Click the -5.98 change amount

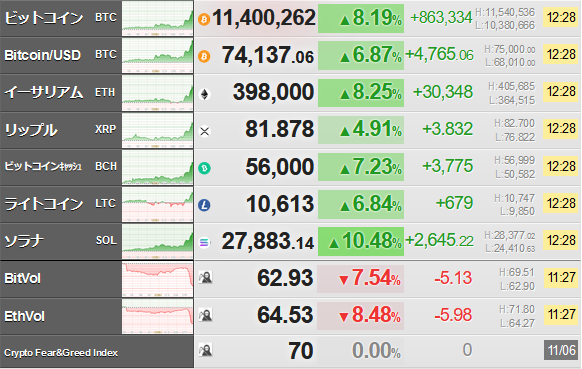click(453, 315)
